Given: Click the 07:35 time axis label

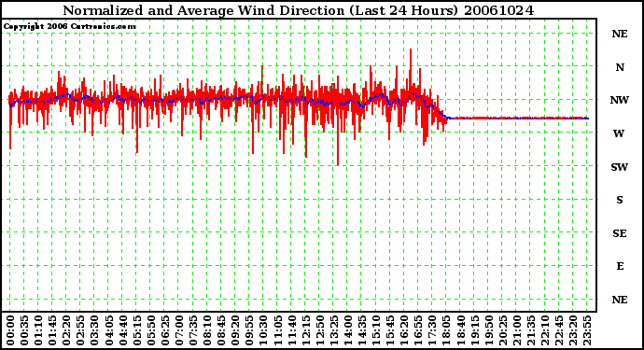Looking at the screenshot, I should point(193,330).
